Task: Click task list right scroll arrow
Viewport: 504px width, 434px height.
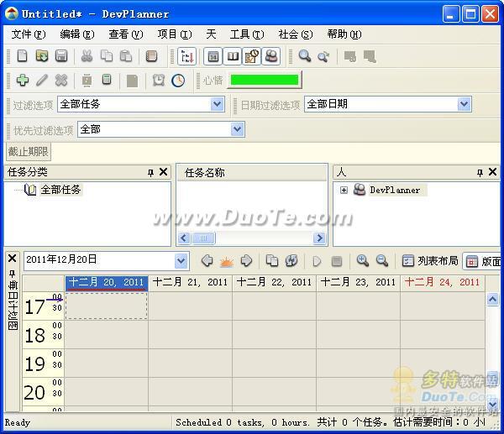Action: pos(319,238)
